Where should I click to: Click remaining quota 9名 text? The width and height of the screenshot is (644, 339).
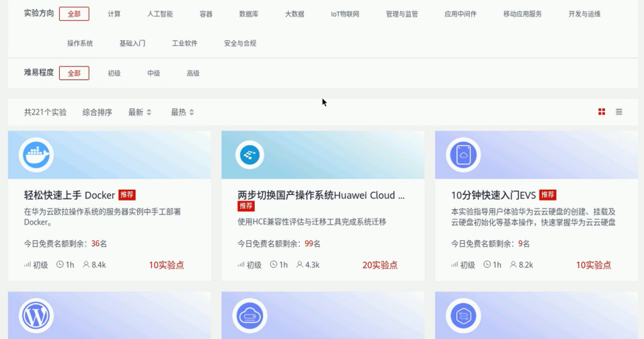pyautogui.click(x=524, y=243)
